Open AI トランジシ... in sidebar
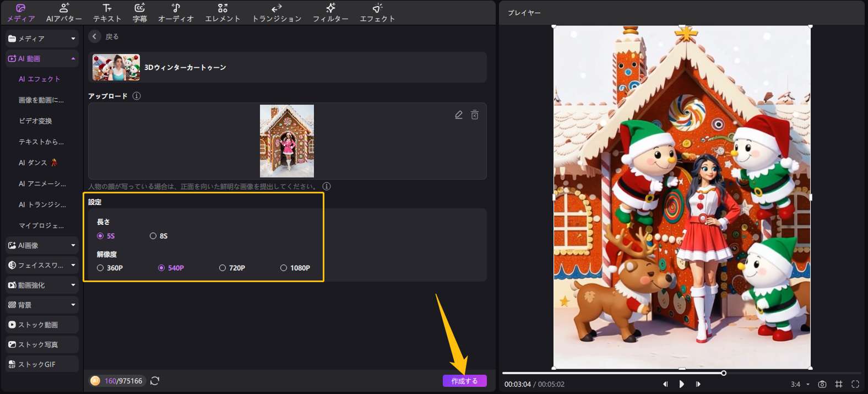The image size is (868, 394). point(42,204)
